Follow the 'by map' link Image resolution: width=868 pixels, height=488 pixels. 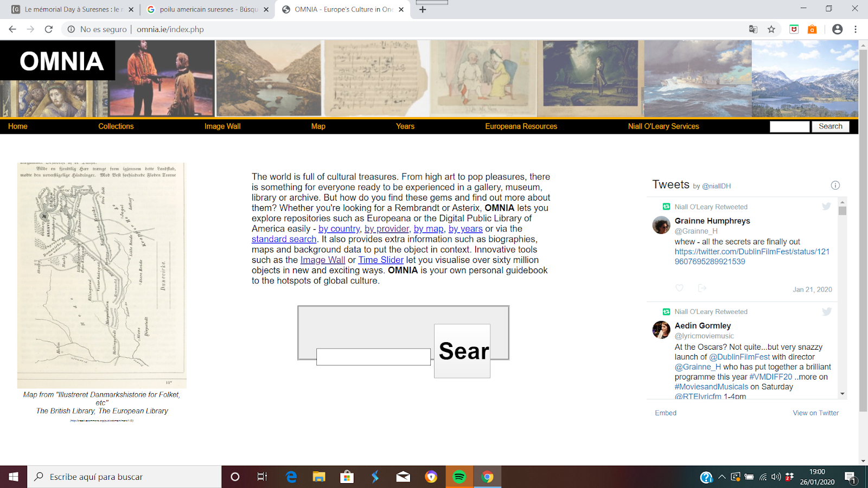429,229
